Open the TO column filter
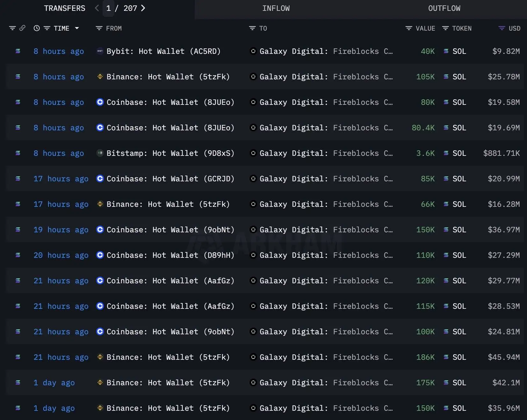527x420 pixels. [252, 28]
